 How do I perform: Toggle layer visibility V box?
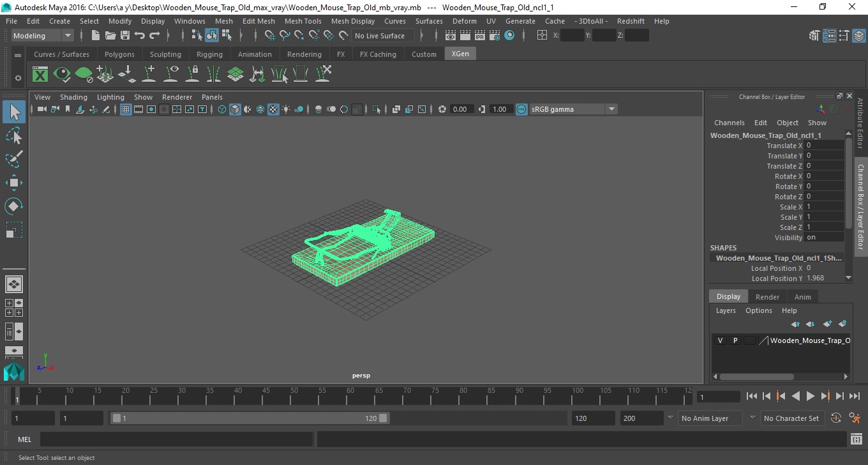(x=720, y=340)
